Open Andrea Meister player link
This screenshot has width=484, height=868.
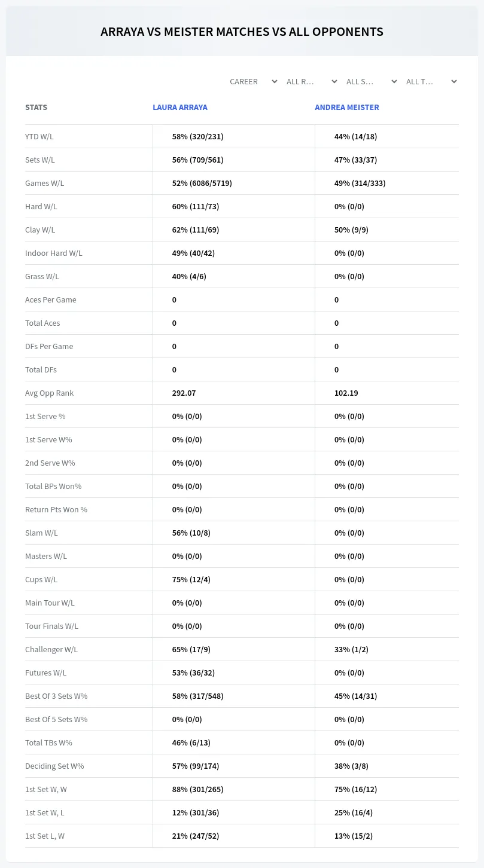[x=347, y=108]
